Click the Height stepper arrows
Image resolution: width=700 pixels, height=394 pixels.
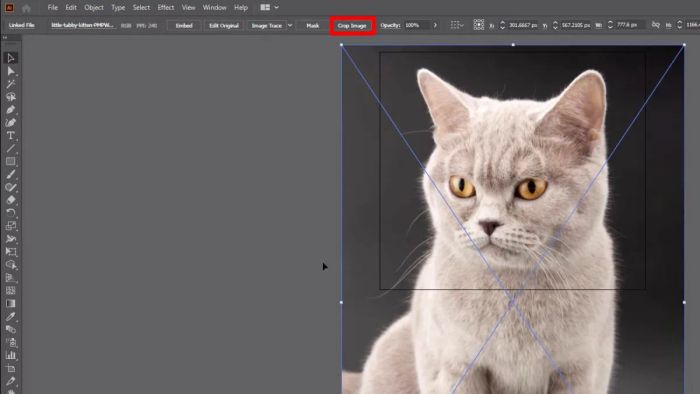(x=679, y=25)
